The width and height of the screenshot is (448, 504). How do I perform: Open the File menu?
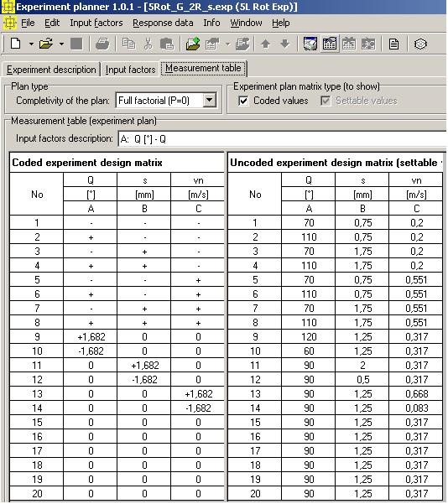[28, 23]
